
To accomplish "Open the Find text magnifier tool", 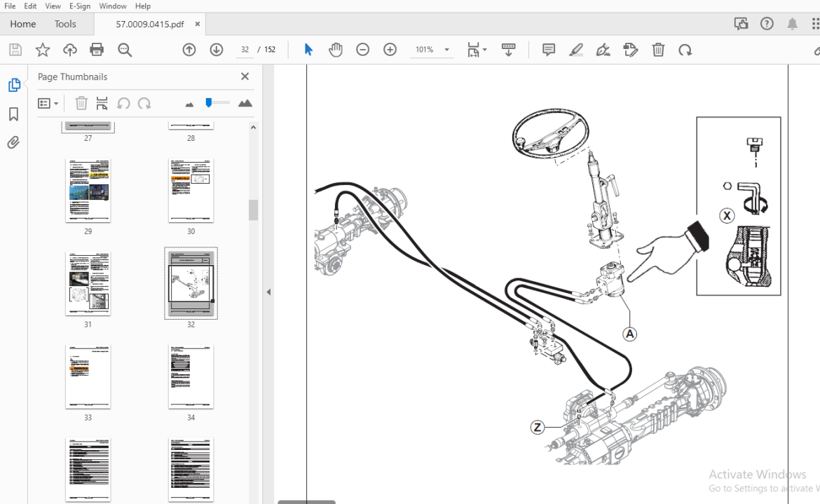I will [x=125, y=50].
